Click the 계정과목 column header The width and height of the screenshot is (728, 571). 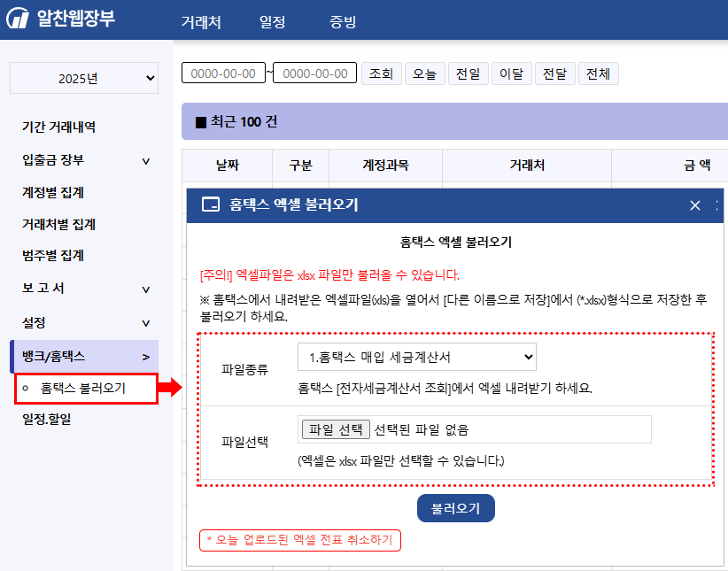tap(386, 166)
